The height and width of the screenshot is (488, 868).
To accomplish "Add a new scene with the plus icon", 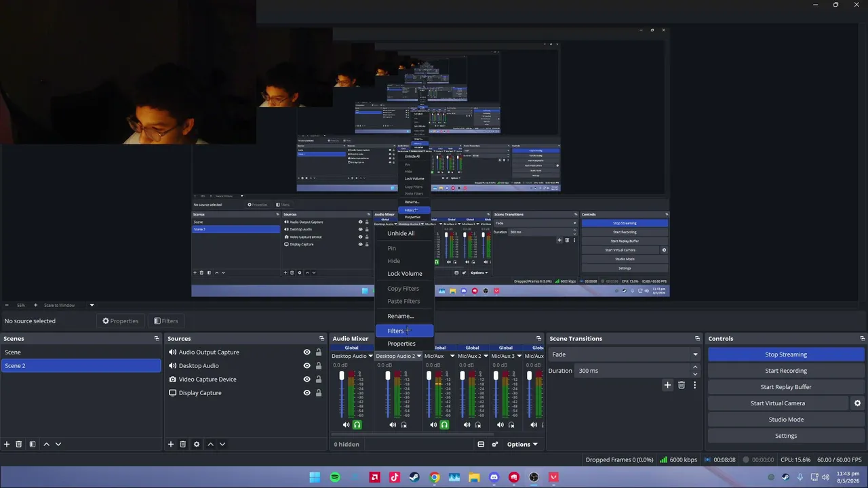I will [x=7, y=444].
